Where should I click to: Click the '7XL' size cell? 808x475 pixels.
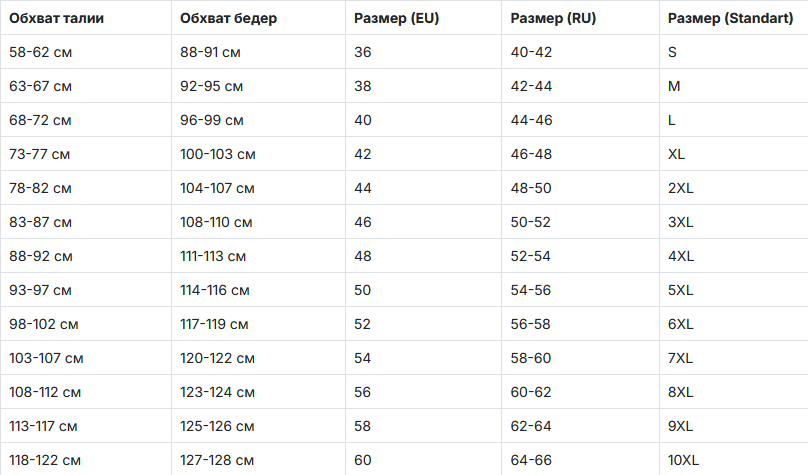click(680, 358)
